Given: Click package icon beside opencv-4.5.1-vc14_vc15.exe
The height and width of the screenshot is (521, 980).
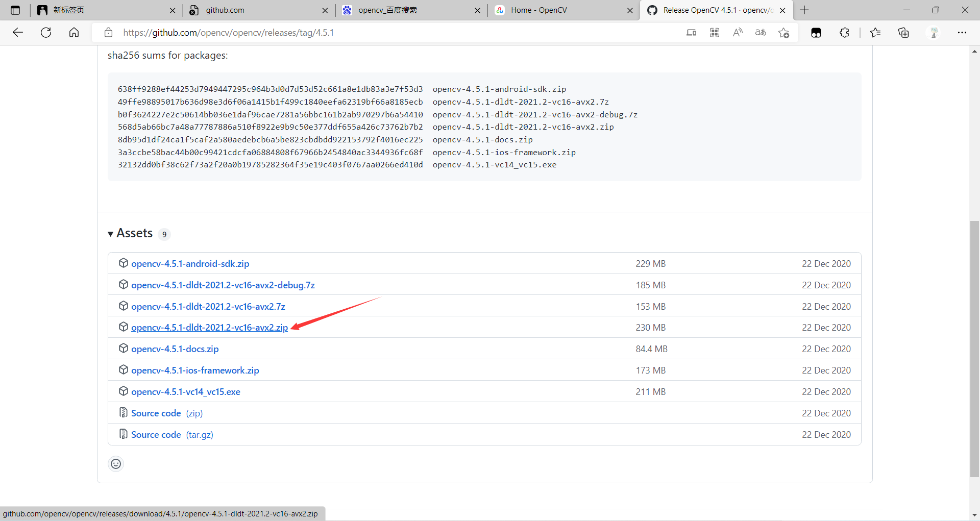Looking at the screenshot, I should tap(123, 391).
